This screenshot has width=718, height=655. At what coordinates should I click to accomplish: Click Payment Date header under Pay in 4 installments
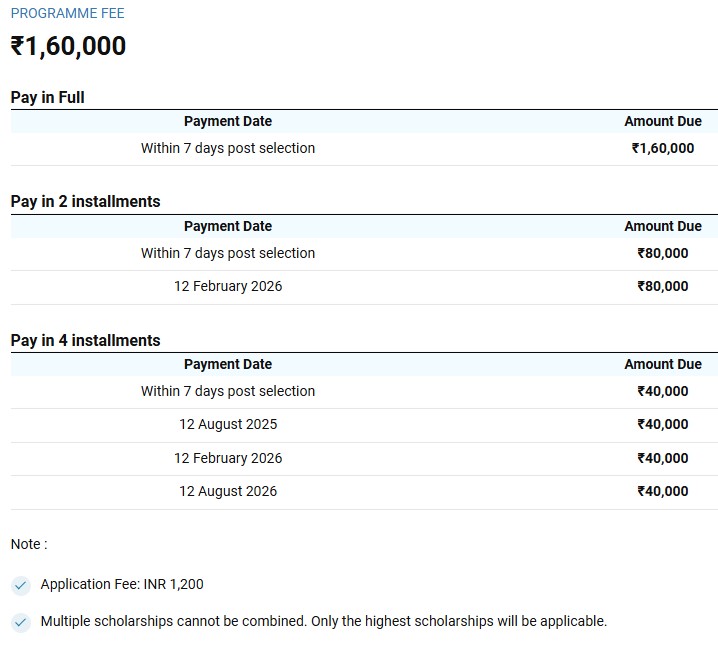[228, 364]
